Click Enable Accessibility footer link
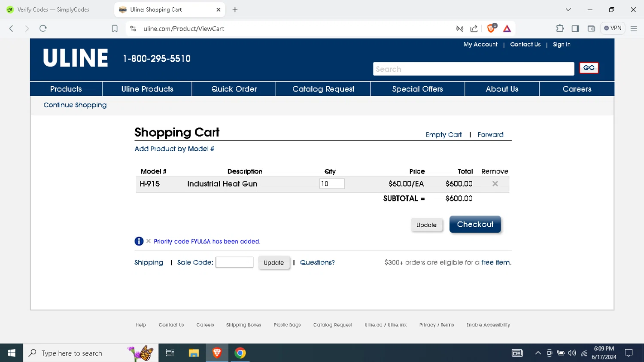 tap(488, 325)
